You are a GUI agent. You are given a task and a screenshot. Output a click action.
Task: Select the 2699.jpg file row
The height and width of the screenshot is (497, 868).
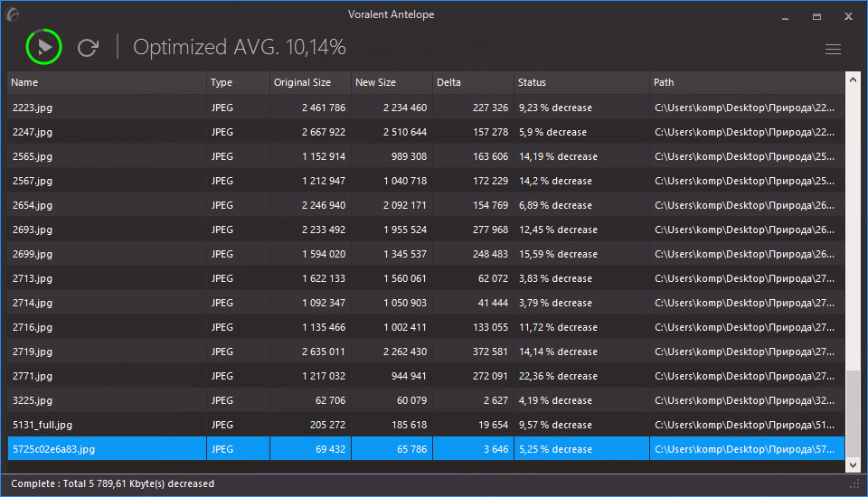click(x=426, y=254)
